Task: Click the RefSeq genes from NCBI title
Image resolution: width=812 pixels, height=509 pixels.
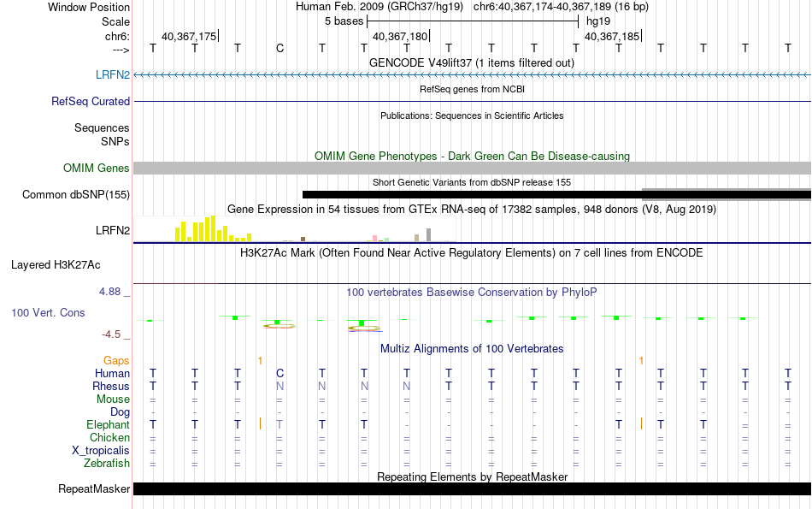Action: 472,89
